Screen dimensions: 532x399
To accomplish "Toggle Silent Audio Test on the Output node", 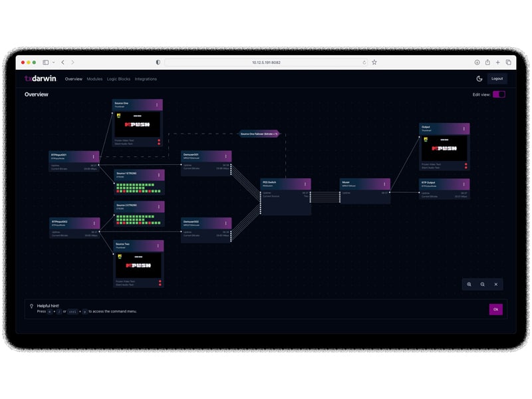I will pos(466,166).
